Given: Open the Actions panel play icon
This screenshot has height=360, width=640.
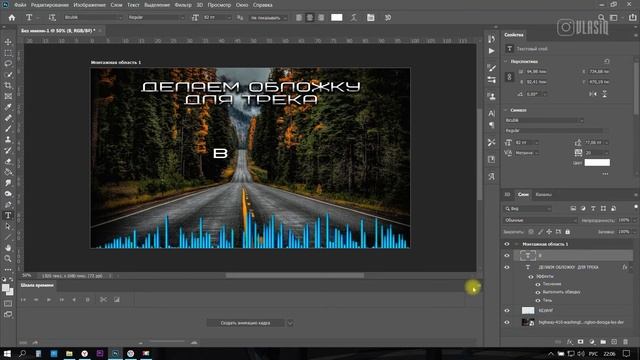Looking at the screenshot, I should [x=491, y=51].
